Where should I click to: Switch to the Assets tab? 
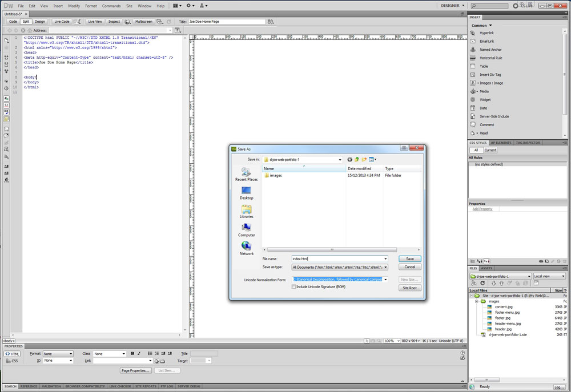tap(486, 268)
